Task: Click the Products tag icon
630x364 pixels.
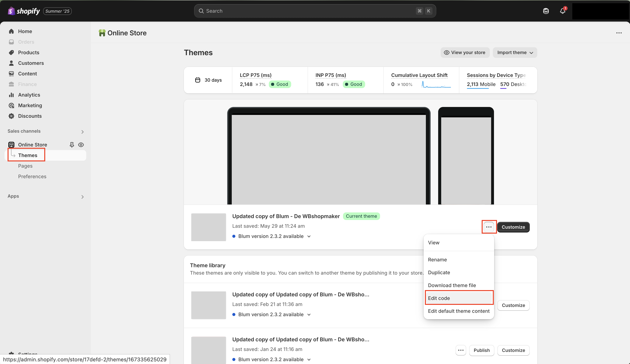Action: [x=11, y=52]
